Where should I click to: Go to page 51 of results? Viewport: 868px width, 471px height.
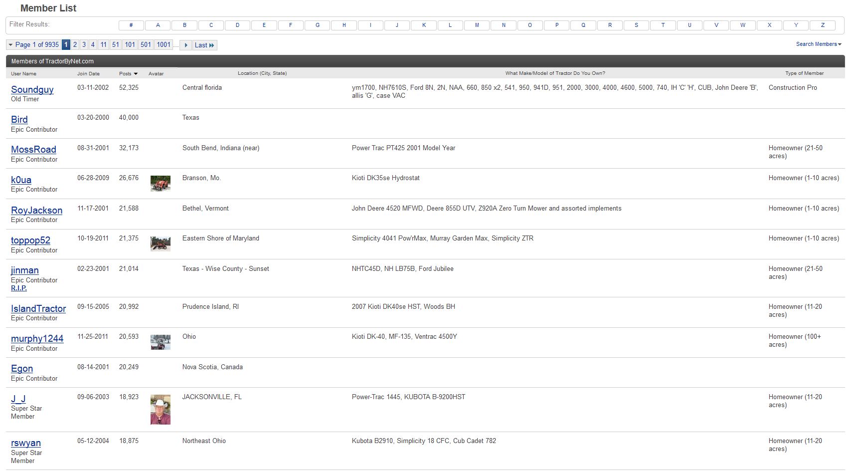(x=116, y=45)
